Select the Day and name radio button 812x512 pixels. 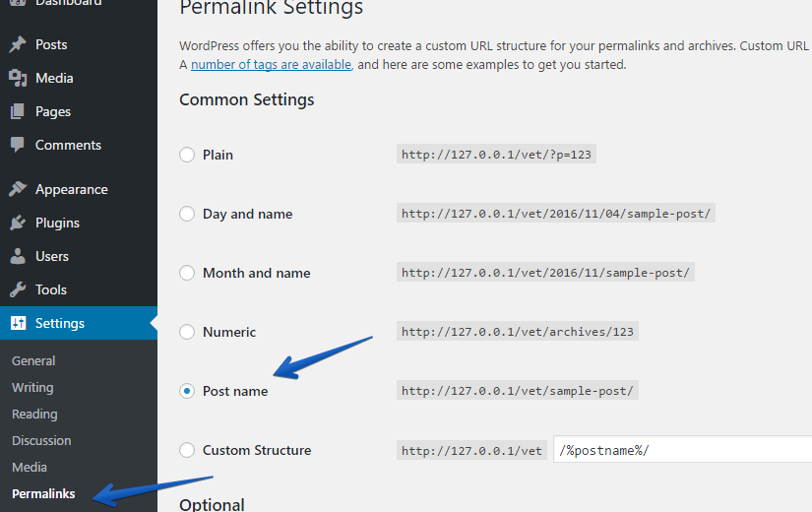pyautogui.click(x=187, y=214)
